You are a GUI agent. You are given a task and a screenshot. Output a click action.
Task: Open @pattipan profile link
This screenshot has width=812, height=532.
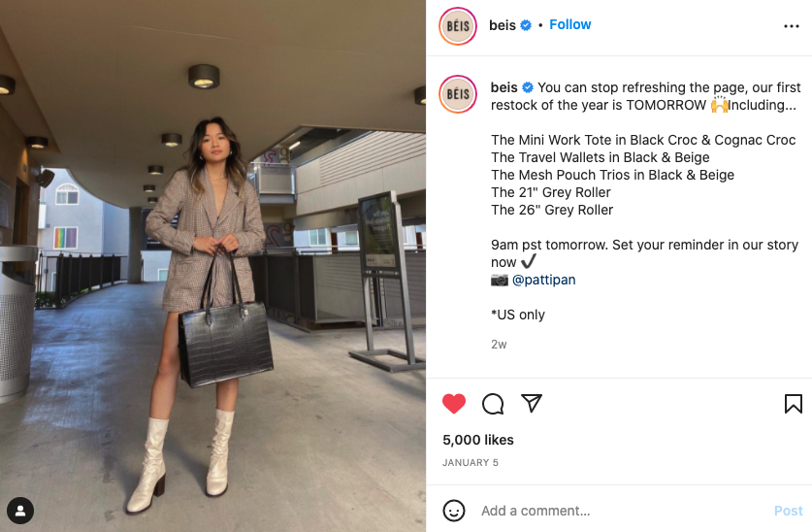pos(543,280)
